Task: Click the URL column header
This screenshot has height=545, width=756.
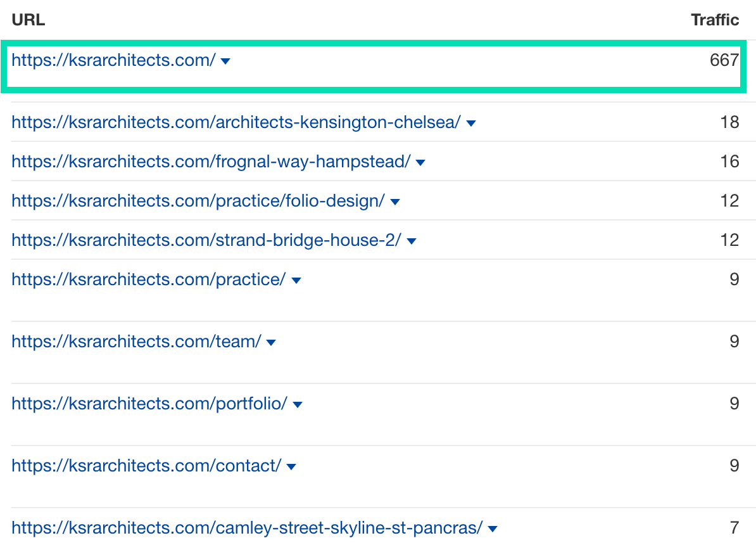Action: tap(28, 20)
